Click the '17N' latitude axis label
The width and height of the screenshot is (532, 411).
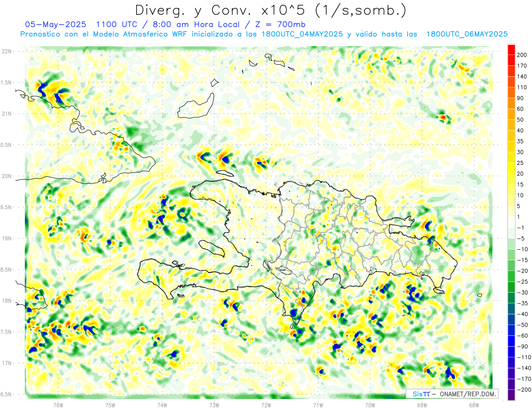7,363
